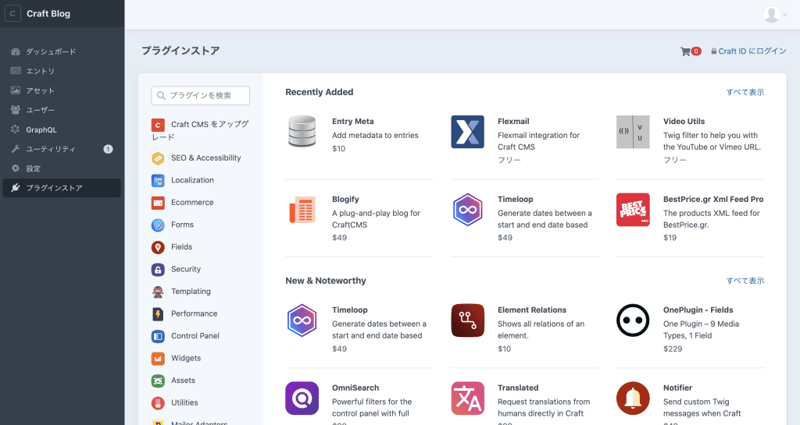Go to ユーティリティ in the sidebar
The width and height of the screenshot is (800, 425).
coord(50,149)
